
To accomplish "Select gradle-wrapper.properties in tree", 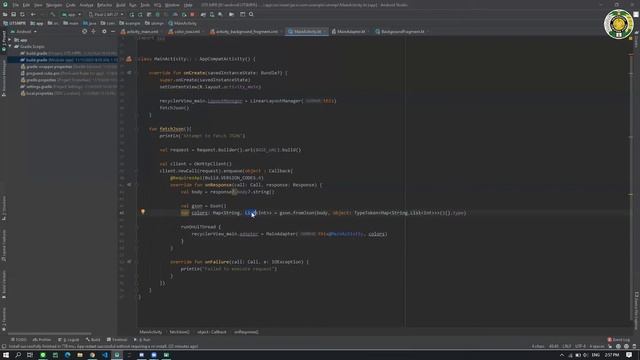I will click(x=69, y=67).
